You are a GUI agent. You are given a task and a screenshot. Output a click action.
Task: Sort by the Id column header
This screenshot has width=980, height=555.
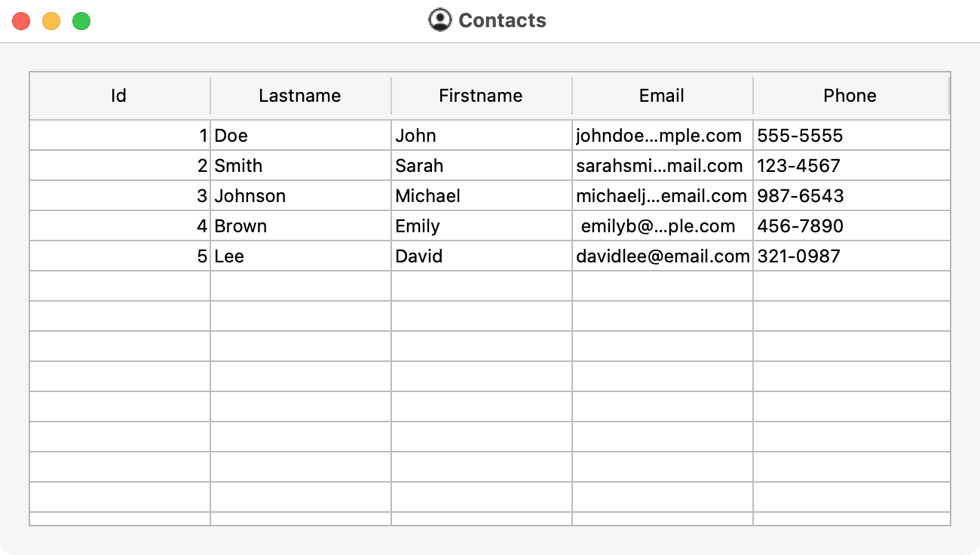click(119, 96)
